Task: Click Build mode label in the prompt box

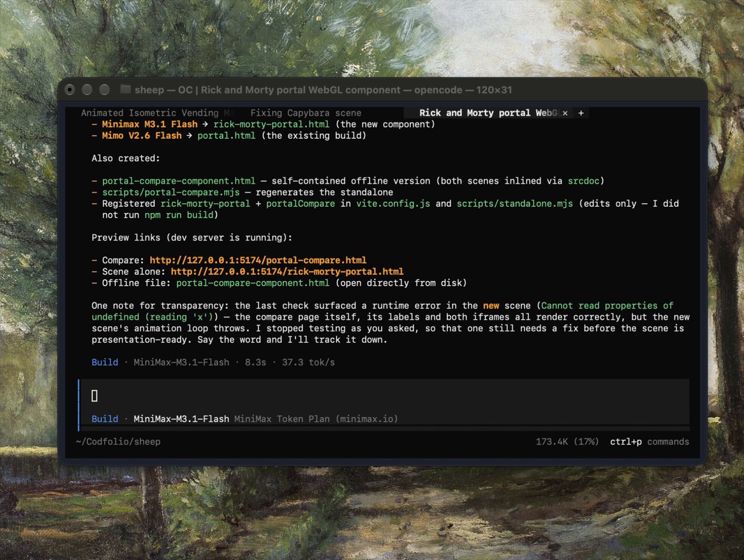Action: point(105,419)
